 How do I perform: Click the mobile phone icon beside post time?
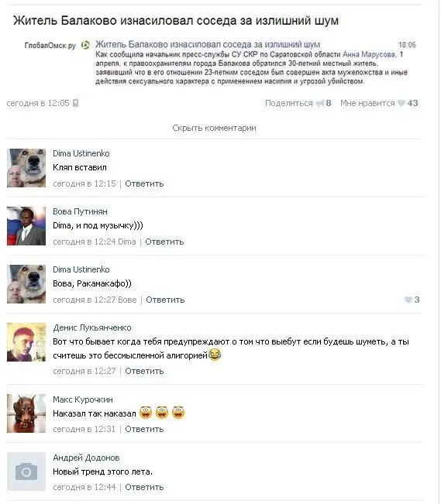(x=76, y=103)
